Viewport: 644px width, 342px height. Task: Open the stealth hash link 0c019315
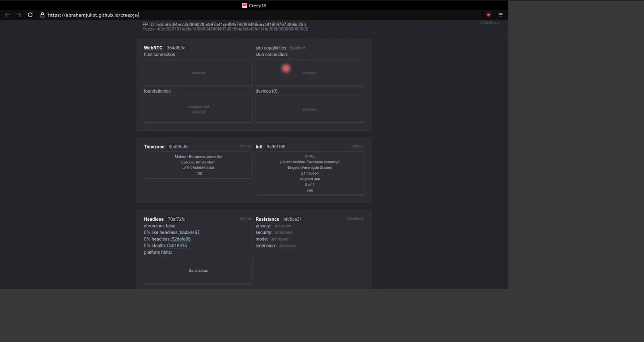(x=177, y=246)
